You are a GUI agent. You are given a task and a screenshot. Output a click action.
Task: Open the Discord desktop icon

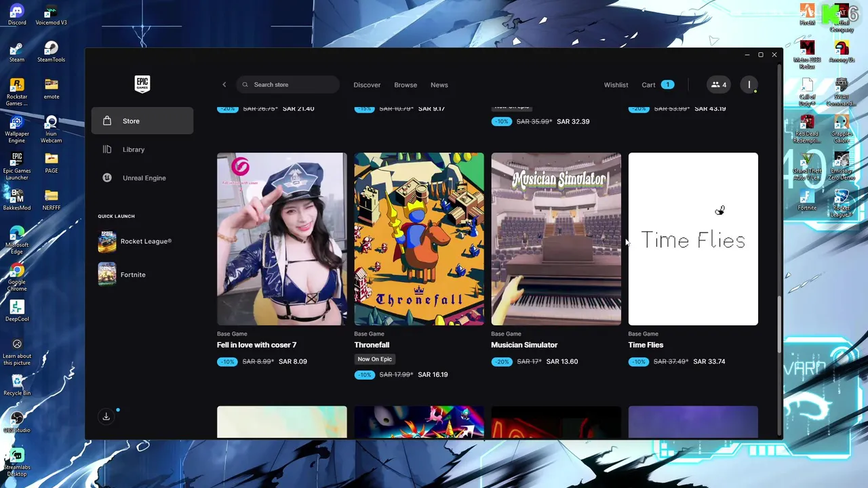(x=17, y=16)
